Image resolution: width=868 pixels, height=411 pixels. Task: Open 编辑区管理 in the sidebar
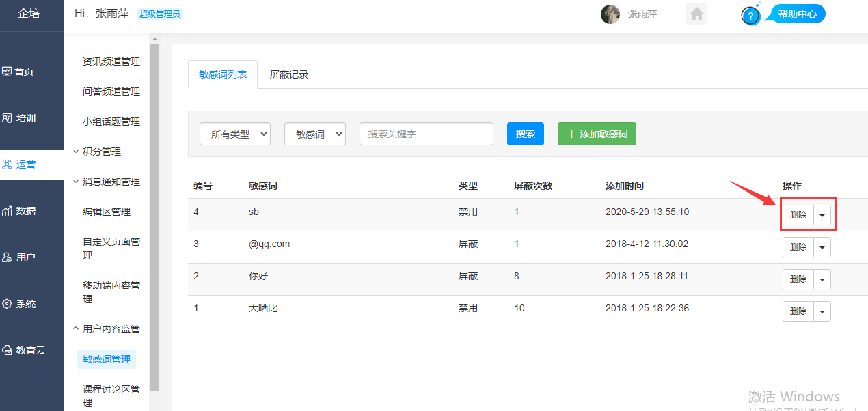(x=107, y=212)
